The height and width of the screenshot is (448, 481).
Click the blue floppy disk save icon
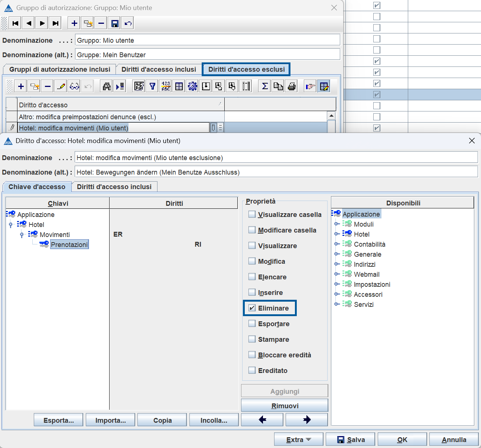115,23
